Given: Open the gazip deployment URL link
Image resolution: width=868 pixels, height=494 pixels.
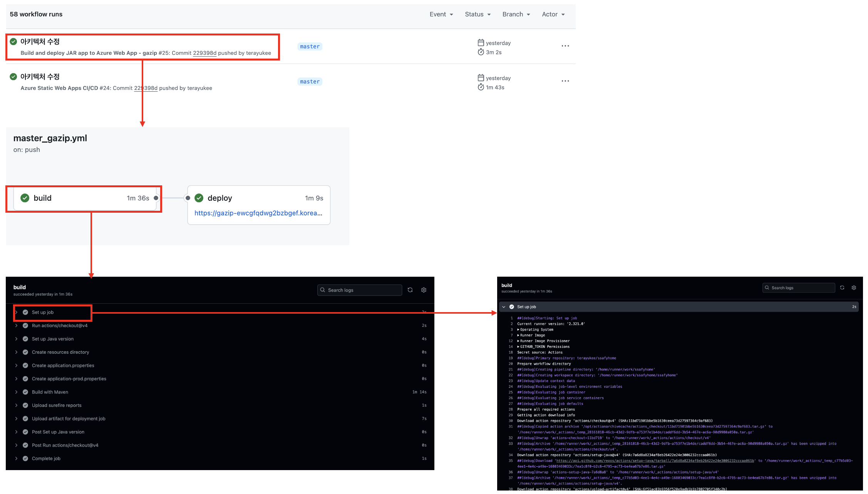Looking at the screenshot, I should 258,213.
